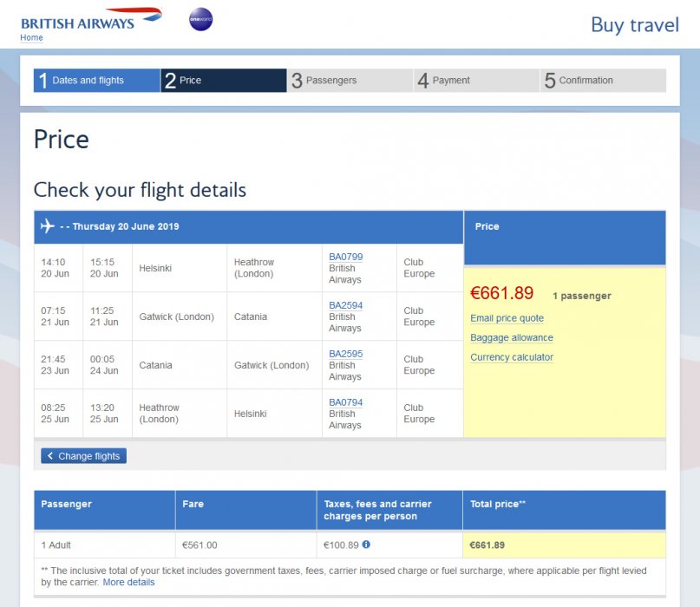Select step 2 Price tab
The width and height of the screenshot is (700, 607).
tap(224, 81)
